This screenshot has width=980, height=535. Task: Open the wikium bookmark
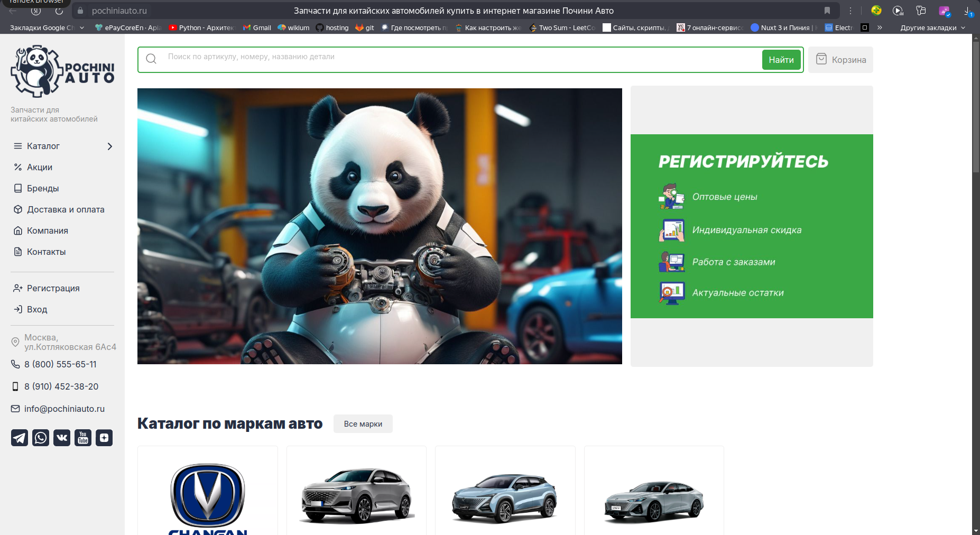tap(293, 27)
